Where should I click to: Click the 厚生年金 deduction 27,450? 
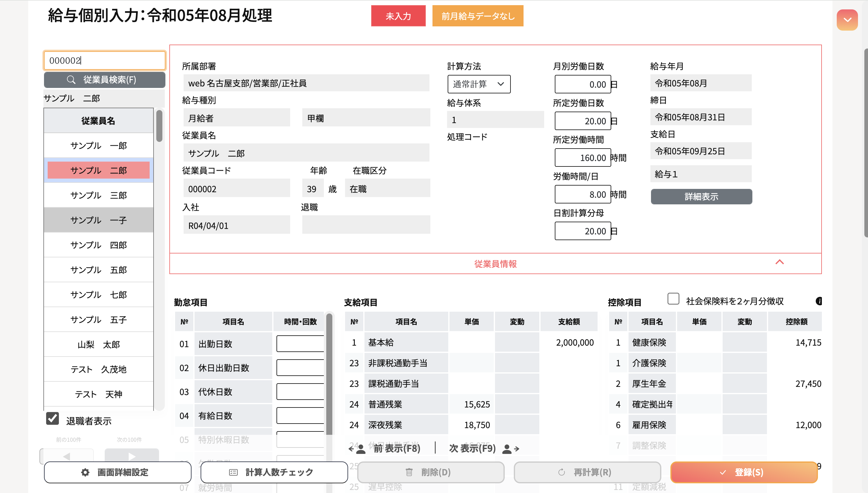click(808, 384)
